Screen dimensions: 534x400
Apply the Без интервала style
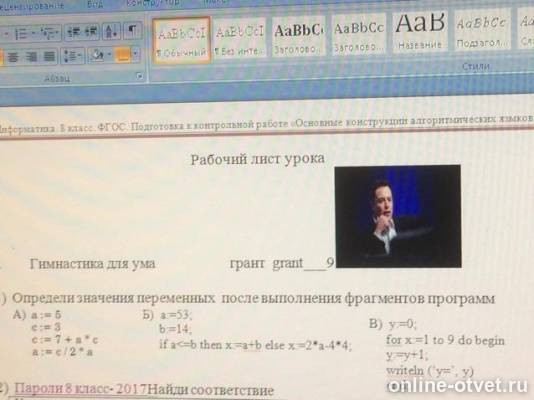(239, 39)
